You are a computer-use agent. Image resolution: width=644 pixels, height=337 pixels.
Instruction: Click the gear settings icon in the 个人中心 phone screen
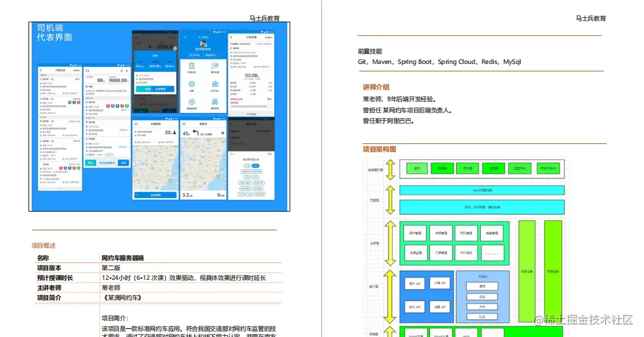(192, 84)
